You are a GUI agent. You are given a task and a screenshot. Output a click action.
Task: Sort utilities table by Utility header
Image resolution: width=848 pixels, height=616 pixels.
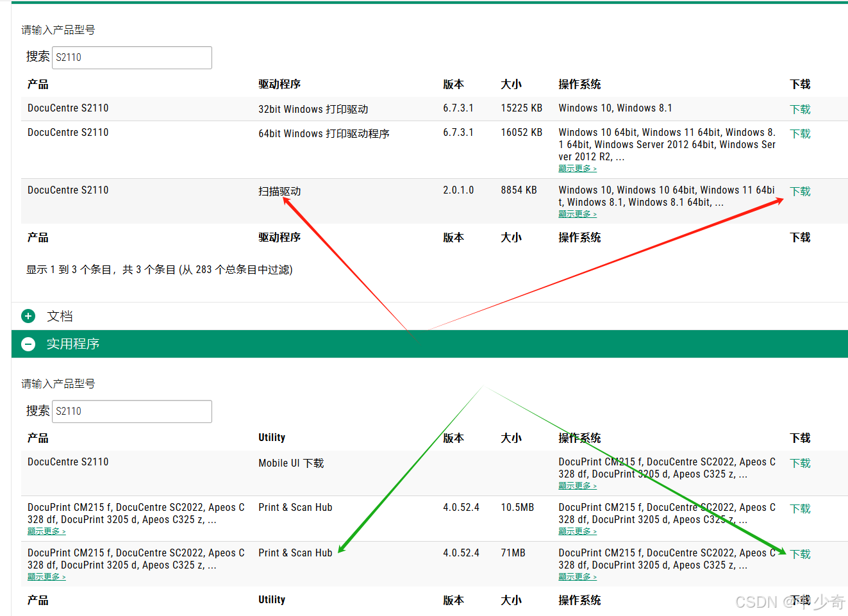272,438
